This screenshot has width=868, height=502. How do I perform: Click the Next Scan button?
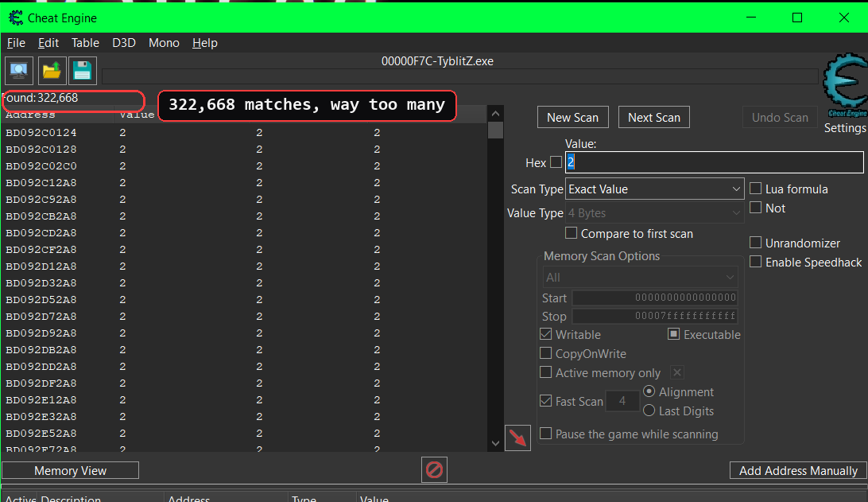pos(653,117)
